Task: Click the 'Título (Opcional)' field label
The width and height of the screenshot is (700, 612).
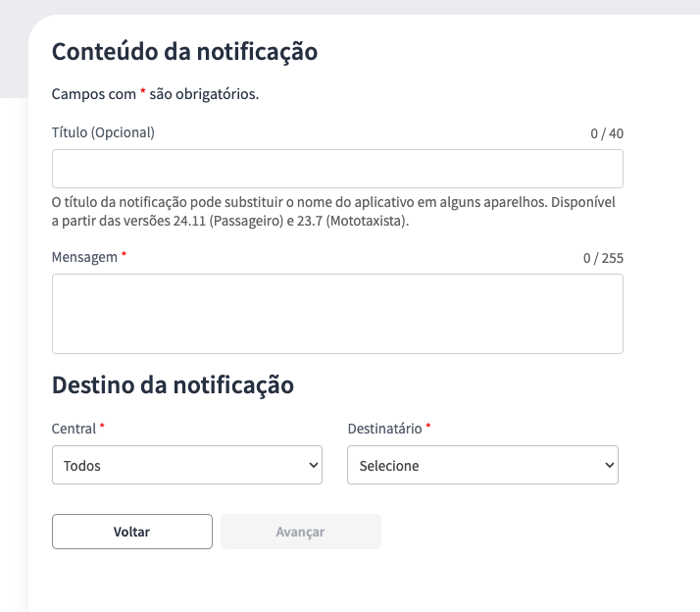Action: point(103,131)
